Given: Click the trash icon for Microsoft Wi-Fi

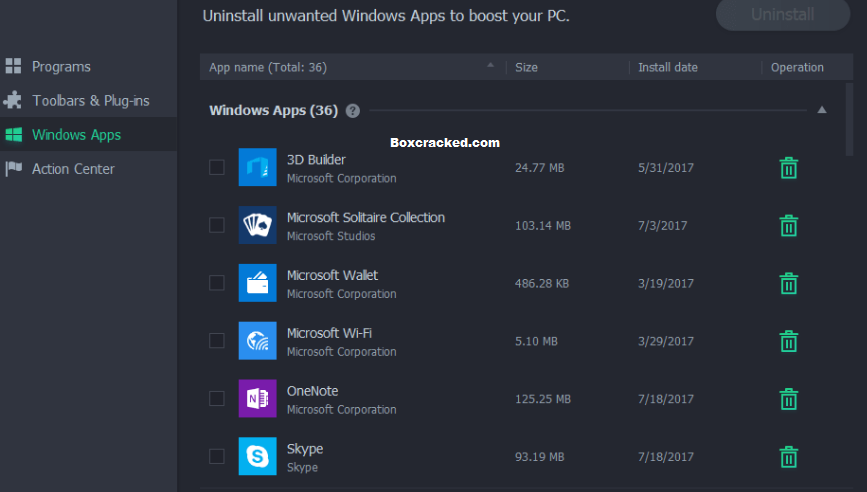Looking at the screenshot, I should [788, 341].
